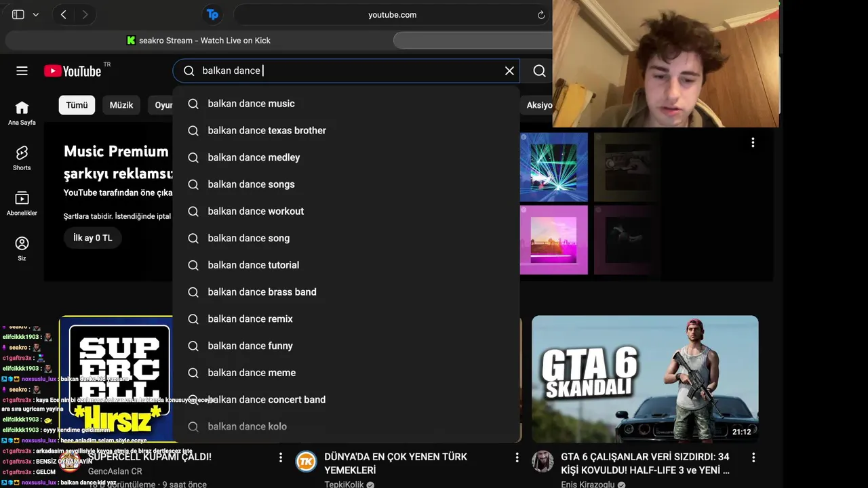The image size is (868, 488).
Task: Open Music Premium promo options menu
Action: (x=753, y=142)
